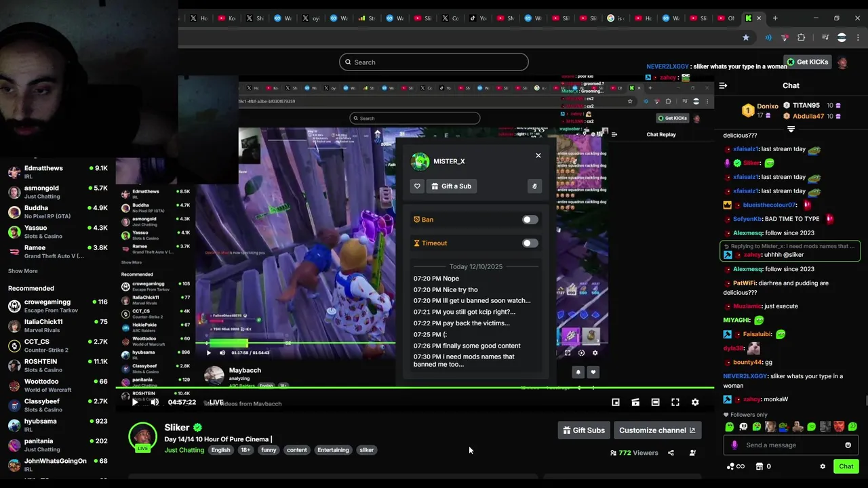Open the clip creation icon in the player controls
This screenshot has width=868, height=488.
(635, 402)
